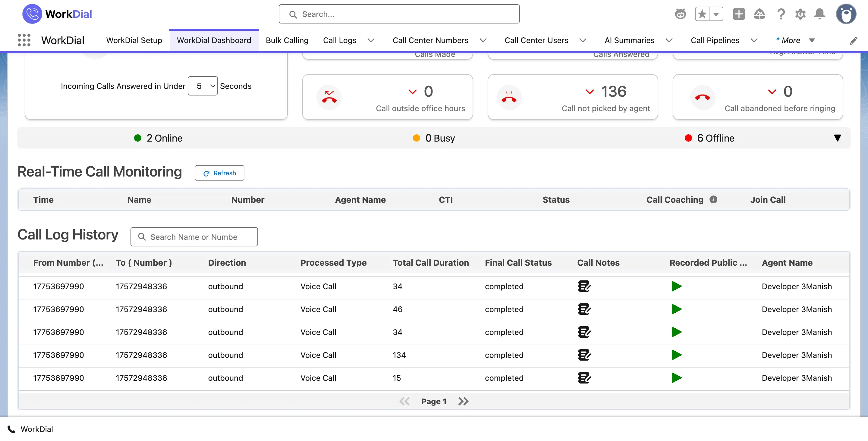Click the Direction column header
This screenshot has width=868, height=441.
227,263
